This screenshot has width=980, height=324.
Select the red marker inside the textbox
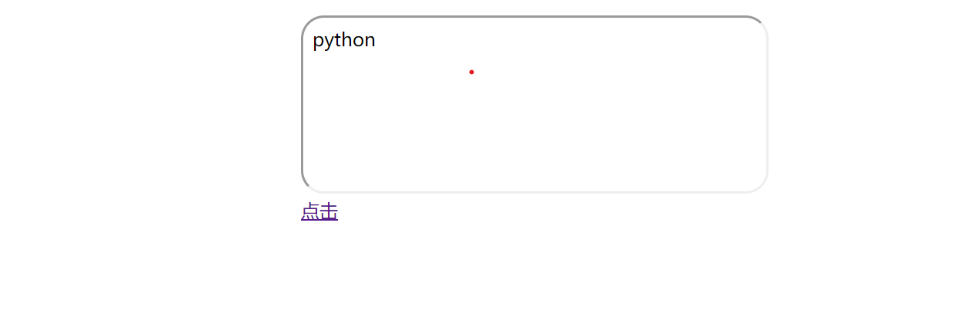point(471,72)
